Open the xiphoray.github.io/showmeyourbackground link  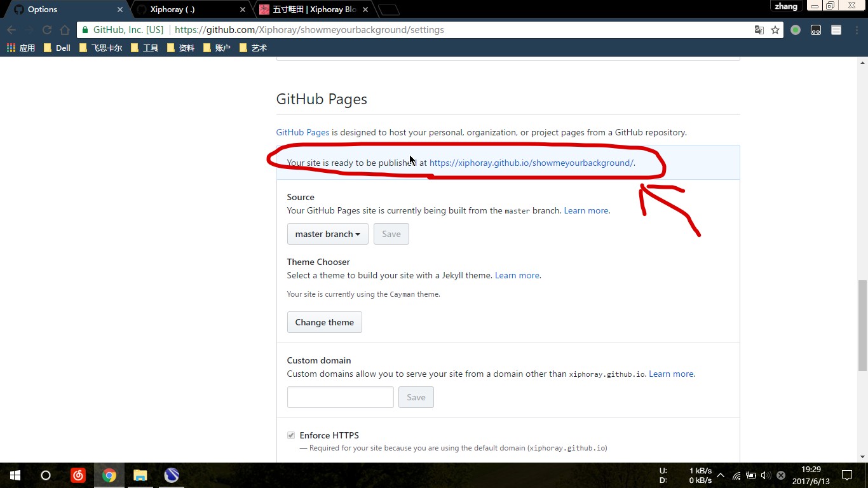pyautogui.click(x=531, y=163)
